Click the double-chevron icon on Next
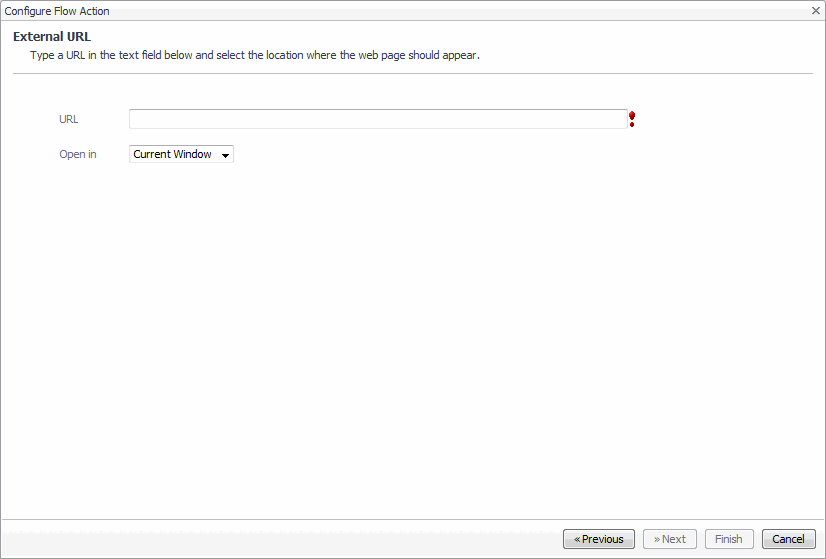Viewport: 826px width, 559px height. 657,539
